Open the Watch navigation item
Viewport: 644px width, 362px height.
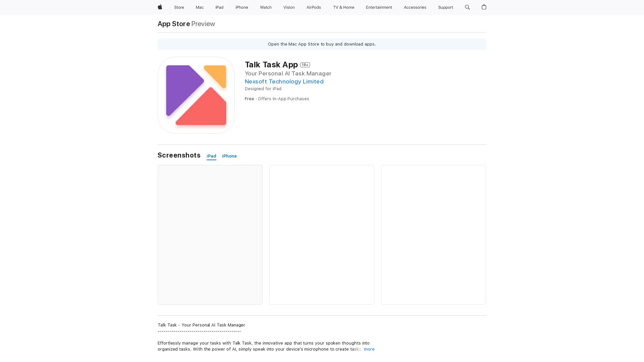point(266,7)
